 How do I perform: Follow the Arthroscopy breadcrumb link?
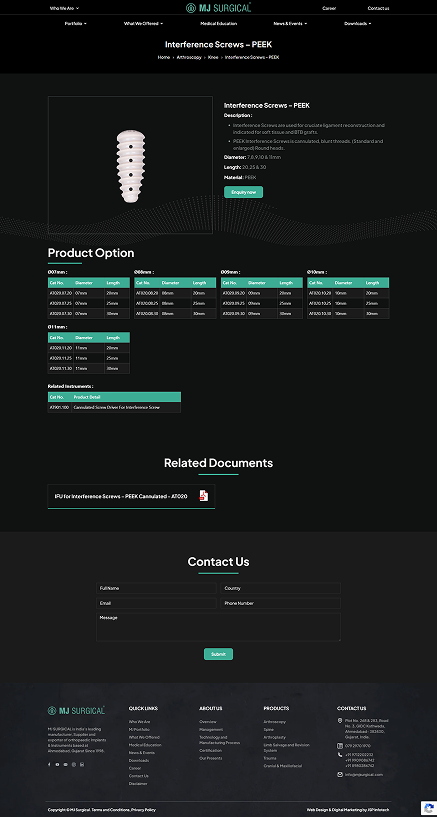click(x=189, y=57)
